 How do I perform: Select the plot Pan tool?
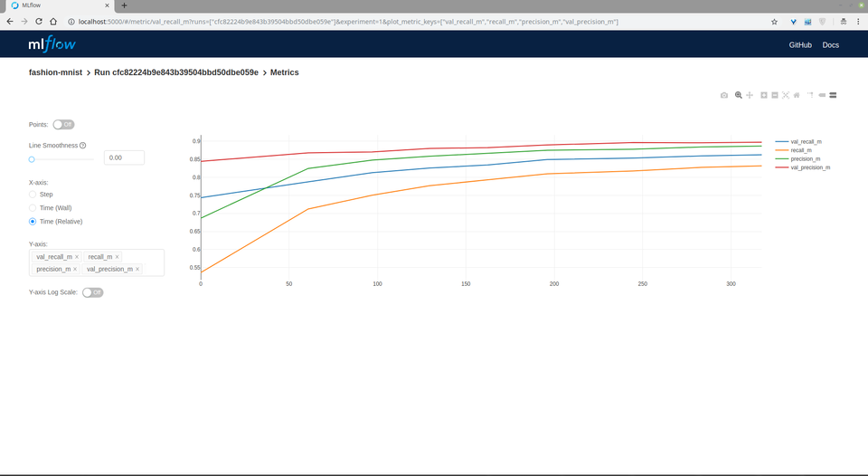[x=750, y=95]
